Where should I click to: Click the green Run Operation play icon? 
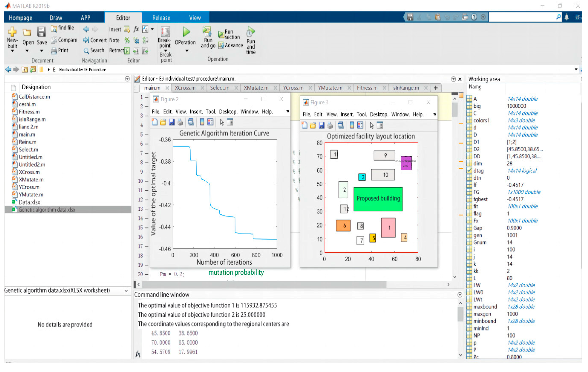186,32
